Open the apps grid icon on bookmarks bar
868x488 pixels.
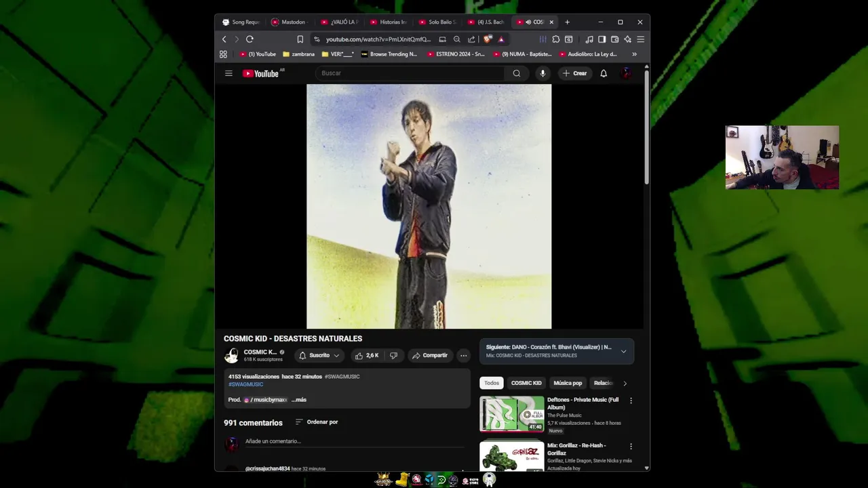coord(223,54)
